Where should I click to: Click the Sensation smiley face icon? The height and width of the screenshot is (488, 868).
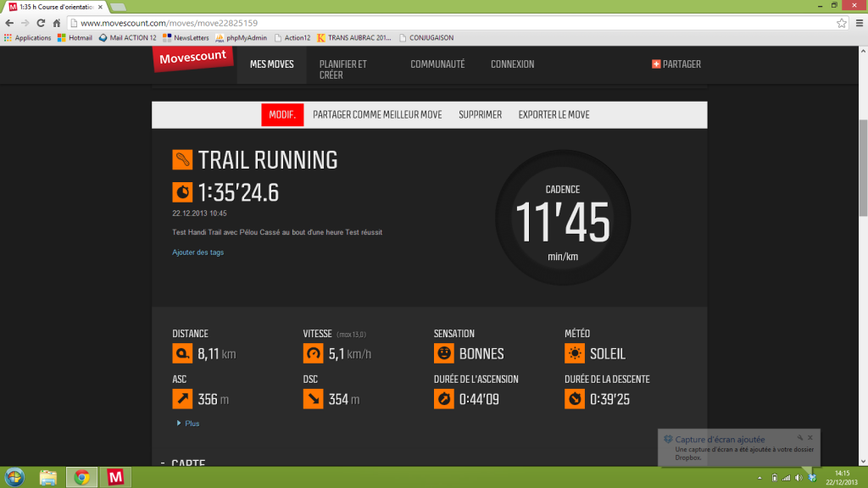[x=444, y=353]
